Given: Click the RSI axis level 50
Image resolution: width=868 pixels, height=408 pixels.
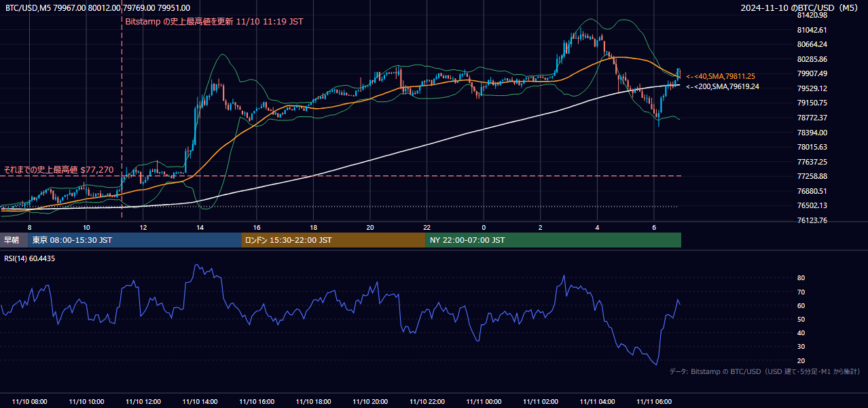Looking at the screenshot, I should (x=801, y=319).
